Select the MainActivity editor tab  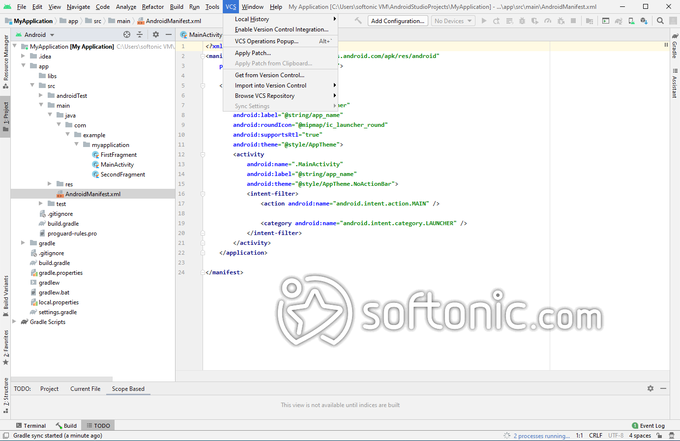click(x=201, y=35)
